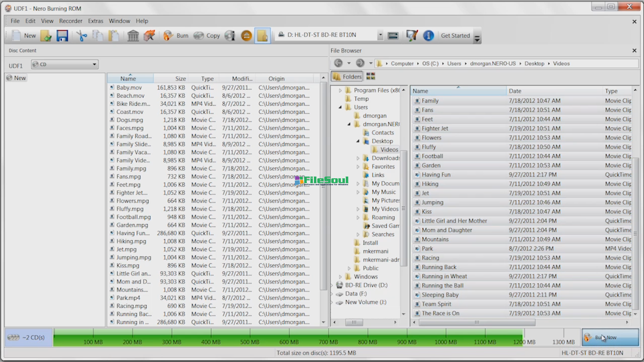Toggle the File Browser toolbar button
This screenshot has height=362, width=644.
pos(262,36)
